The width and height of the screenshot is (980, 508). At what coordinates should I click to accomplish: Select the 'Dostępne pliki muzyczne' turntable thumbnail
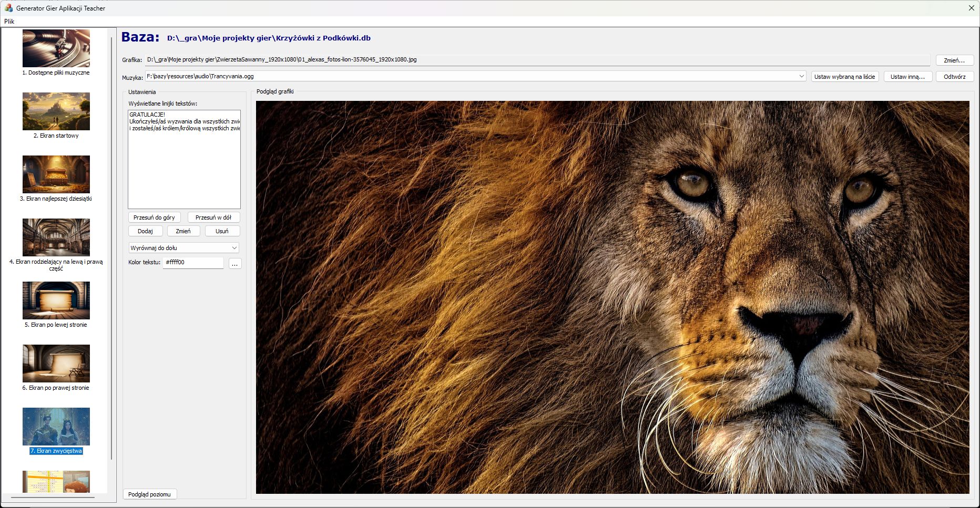[56, 48]
